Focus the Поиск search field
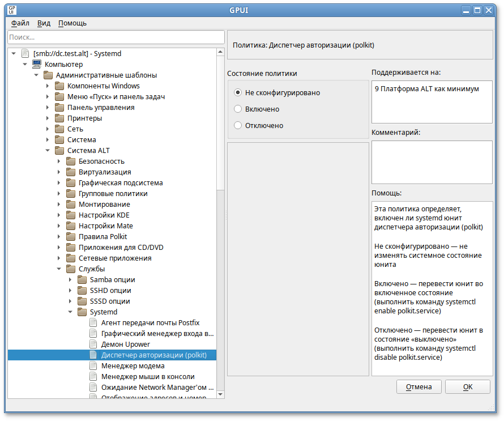The height and width of the screenshot is (421, 504). click(x=116, y=37)
